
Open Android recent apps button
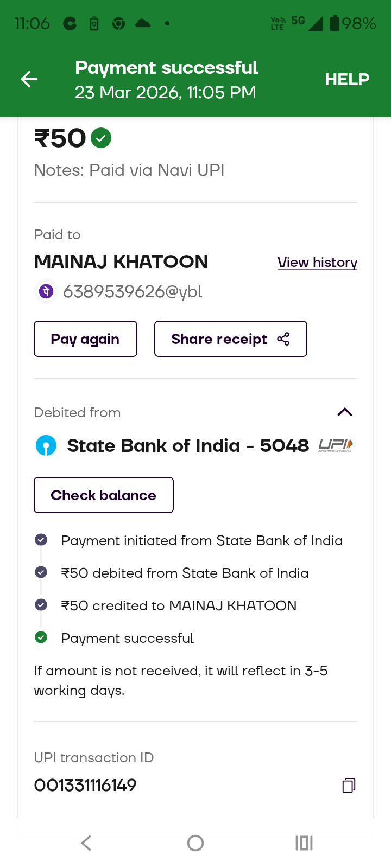(304, 843)
